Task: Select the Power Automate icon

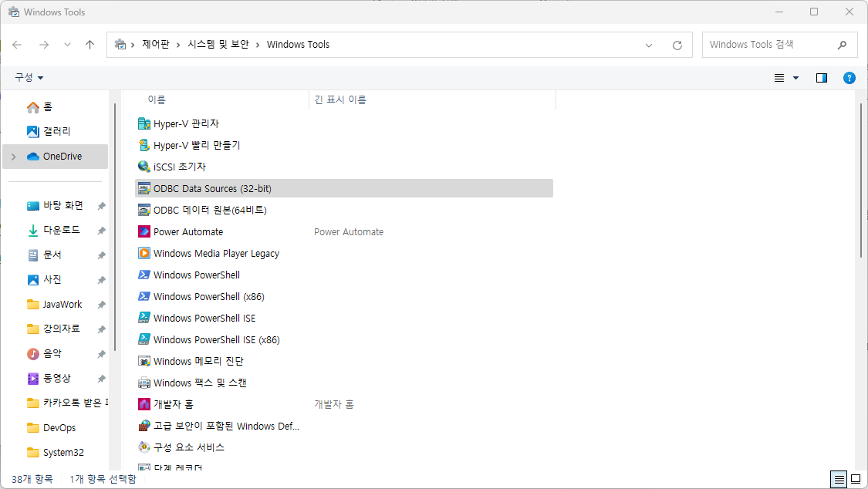Action: coord(144,232)
